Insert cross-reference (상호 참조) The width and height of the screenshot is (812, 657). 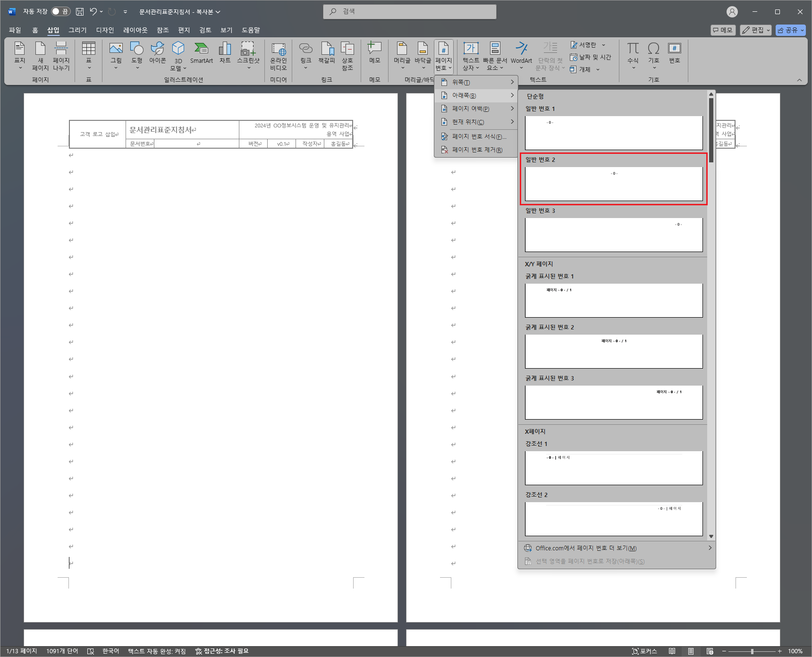point(347,56)
